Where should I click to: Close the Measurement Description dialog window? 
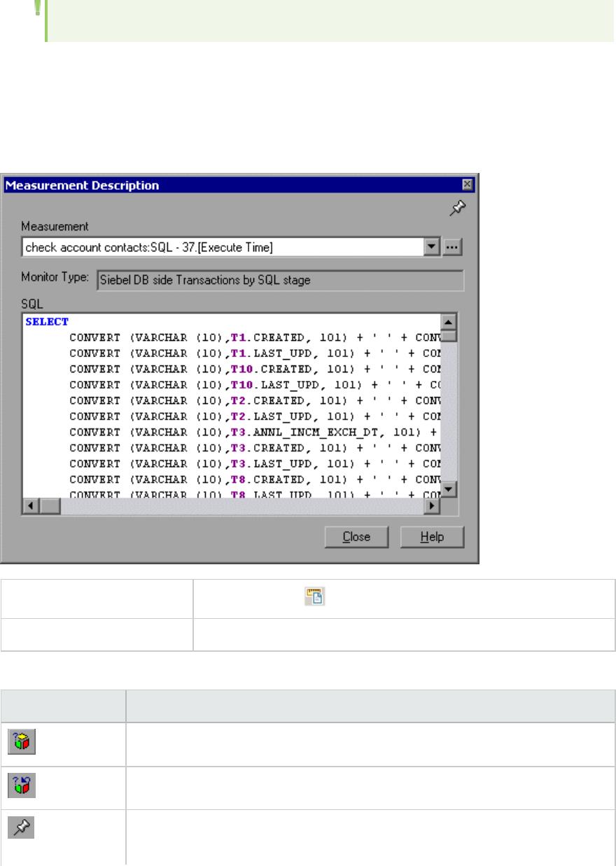(467, 185)
